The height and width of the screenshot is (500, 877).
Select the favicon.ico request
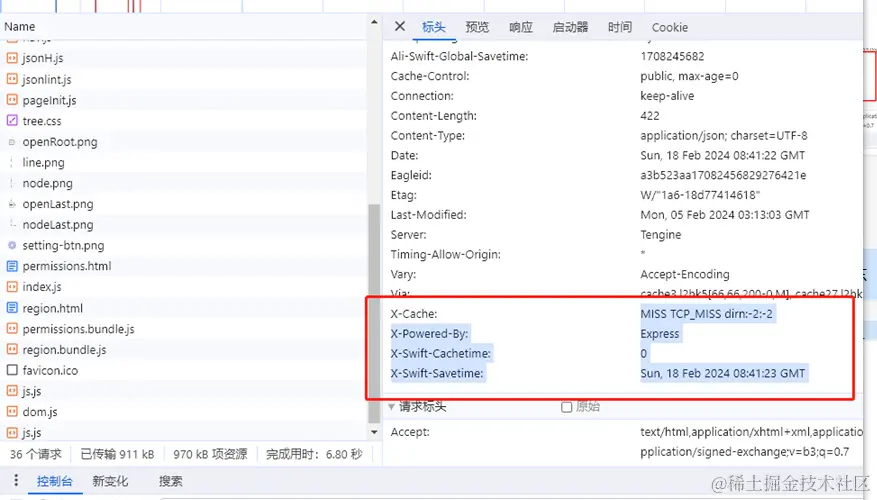pos(183,370)
